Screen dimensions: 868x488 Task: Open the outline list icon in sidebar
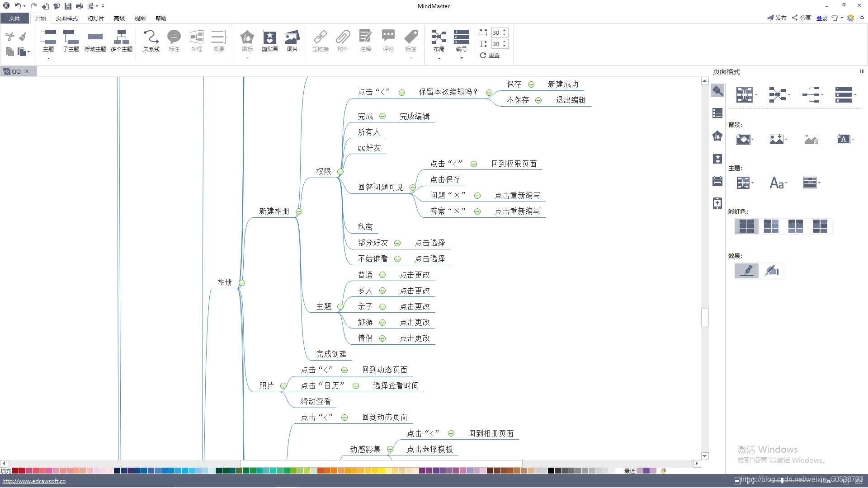(x=717, y=113)
